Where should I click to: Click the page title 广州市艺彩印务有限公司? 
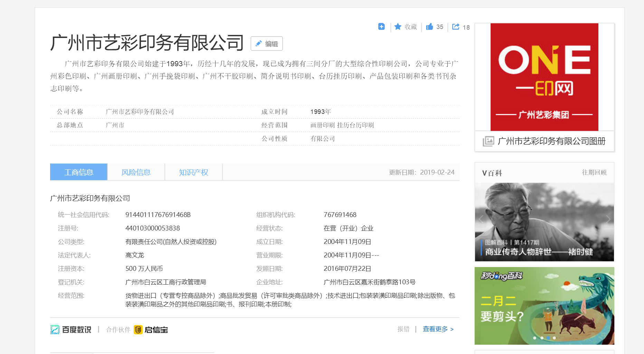147,43
